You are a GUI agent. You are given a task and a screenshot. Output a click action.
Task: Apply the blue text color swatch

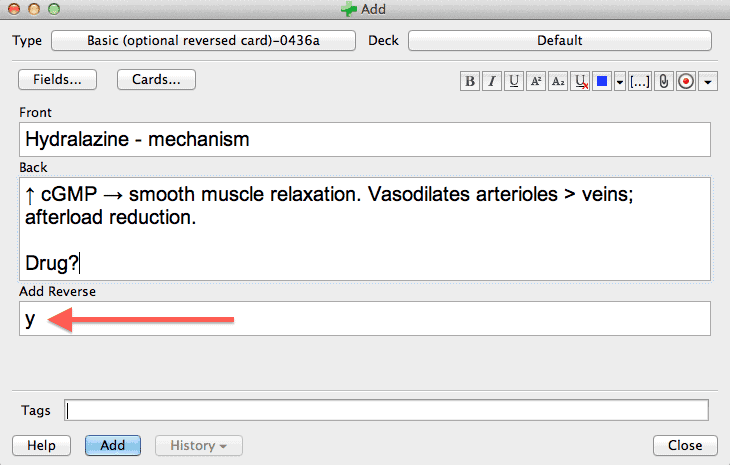(x=602, y=81)
